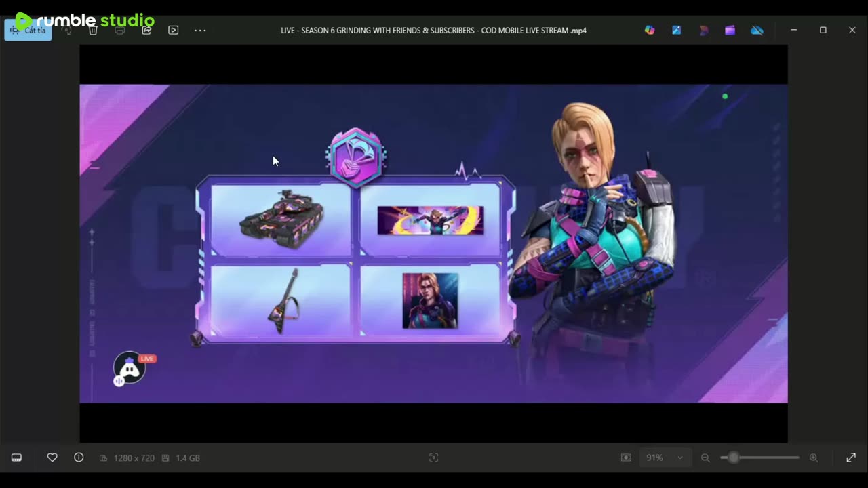Click the zoom in magnifier icon

(x=814, y=457)
